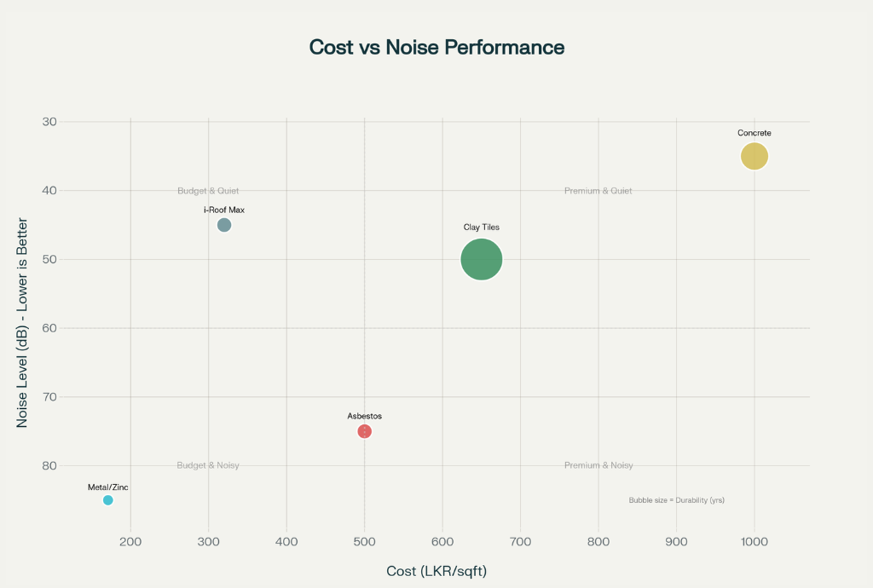The height and width of the screenshot is (588, 873).
Task: Click the Budget & Noisy quadrant label
Action: point(206,465)
